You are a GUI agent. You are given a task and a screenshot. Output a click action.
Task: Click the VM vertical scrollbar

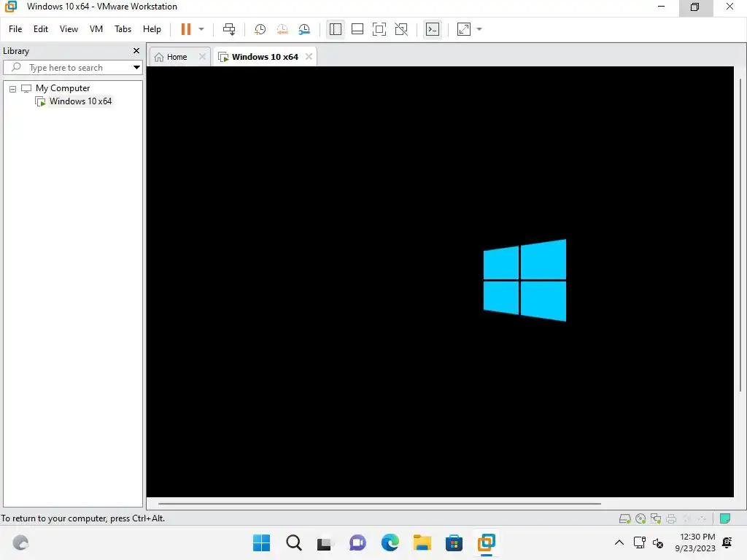pyautogui.click(x=740, y=236)
